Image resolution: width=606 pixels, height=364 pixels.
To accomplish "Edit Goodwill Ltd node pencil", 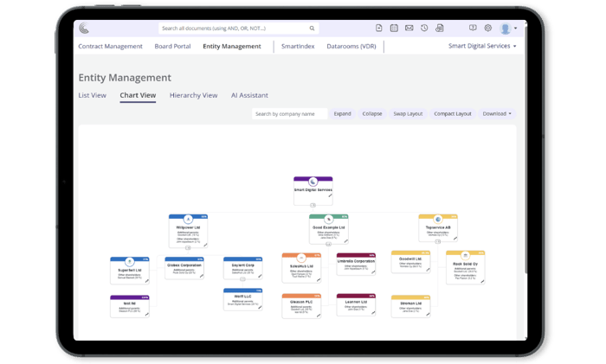I will tap(428, 270).
